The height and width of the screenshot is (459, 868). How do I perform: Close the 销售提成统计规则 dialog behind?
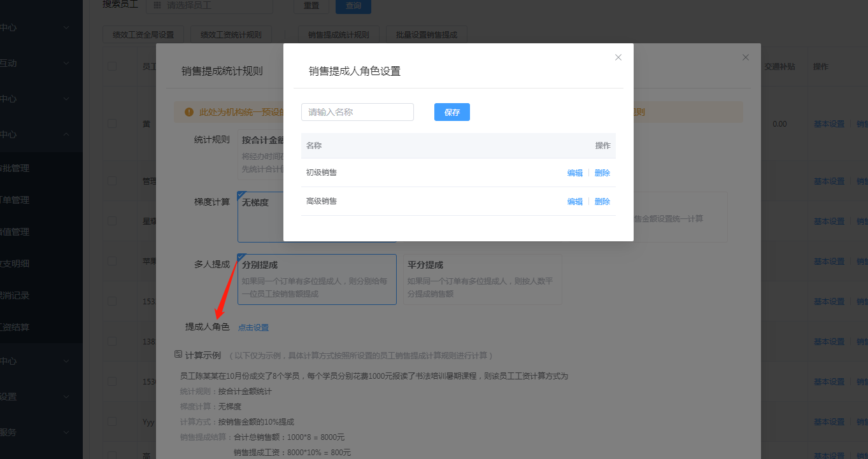tap(746, 57)
